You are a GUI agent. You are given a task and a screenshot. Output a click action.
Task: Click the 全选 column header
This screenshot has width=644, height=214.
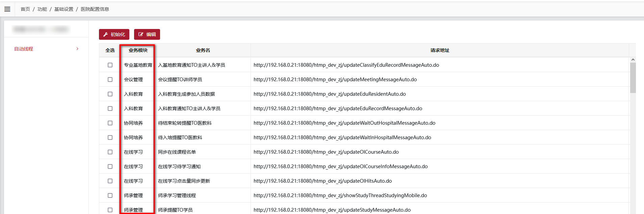coord(110,50)
